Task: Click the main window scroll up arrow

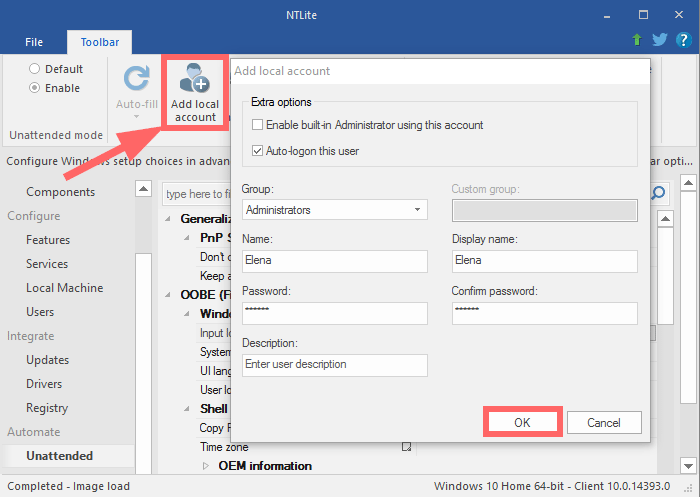Action: 688,183
